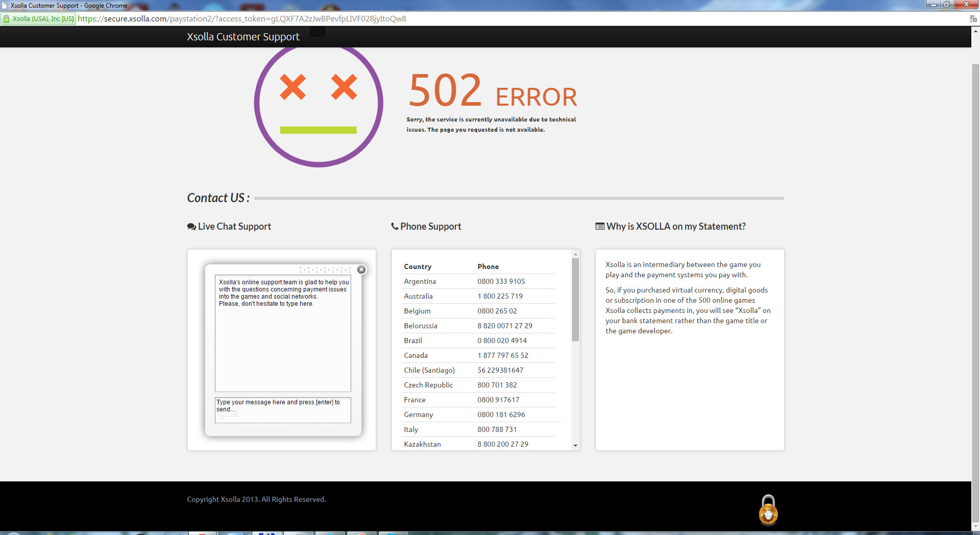Click the page icon in the Chrome title bar
980x535 pixels.
click(5, 6)
